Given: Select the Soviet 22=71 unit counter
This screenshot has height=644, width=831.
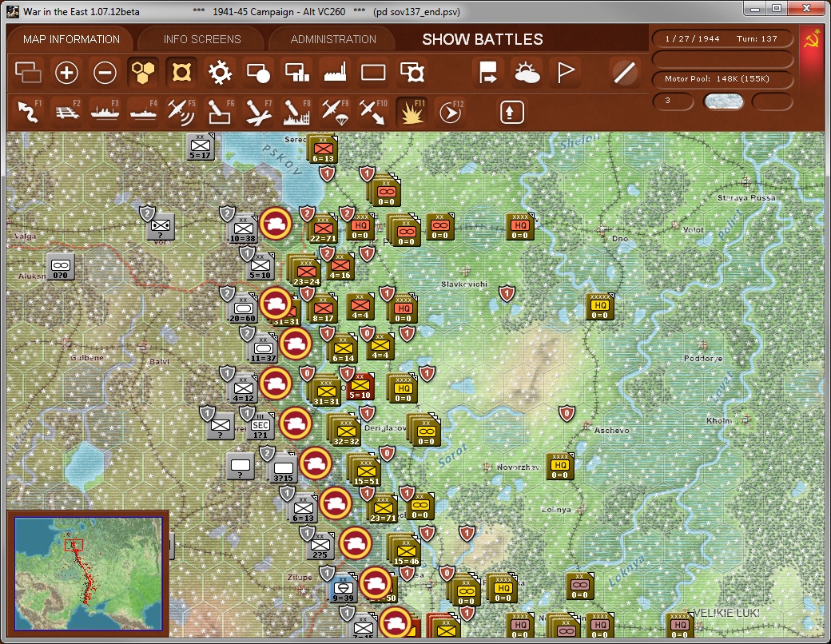Looking at the screenshot, I should click(324, 230).
